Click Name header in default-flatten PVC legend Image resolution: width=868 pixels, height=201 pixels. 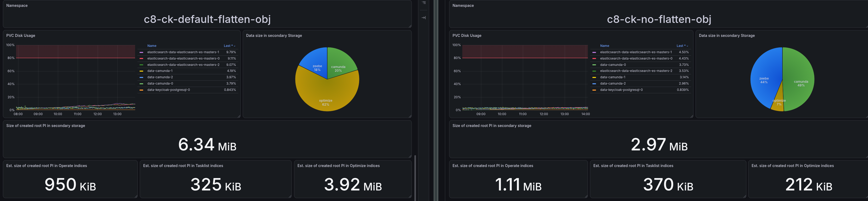pyautogui.click(x=152, y=46)
